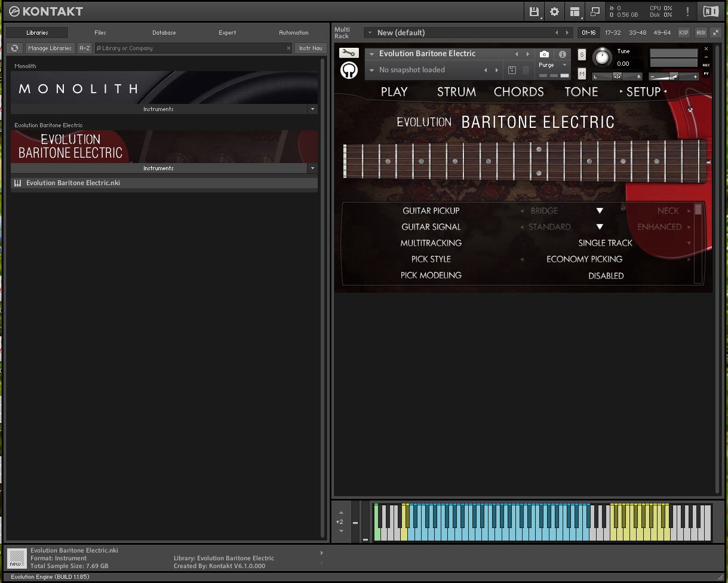The height and width of the screenshot is (583, 728).
Task: Click the Guitar Pickup bridge-neck slider marker
Action: tap(600, 211)
